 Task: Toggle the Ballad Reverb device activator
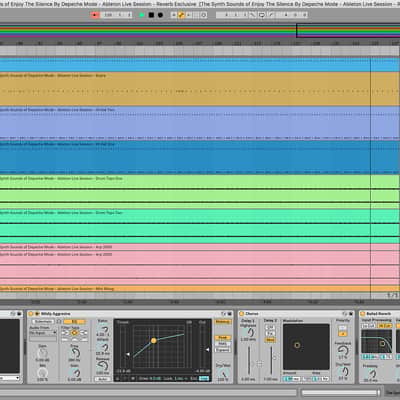[363, 314]
